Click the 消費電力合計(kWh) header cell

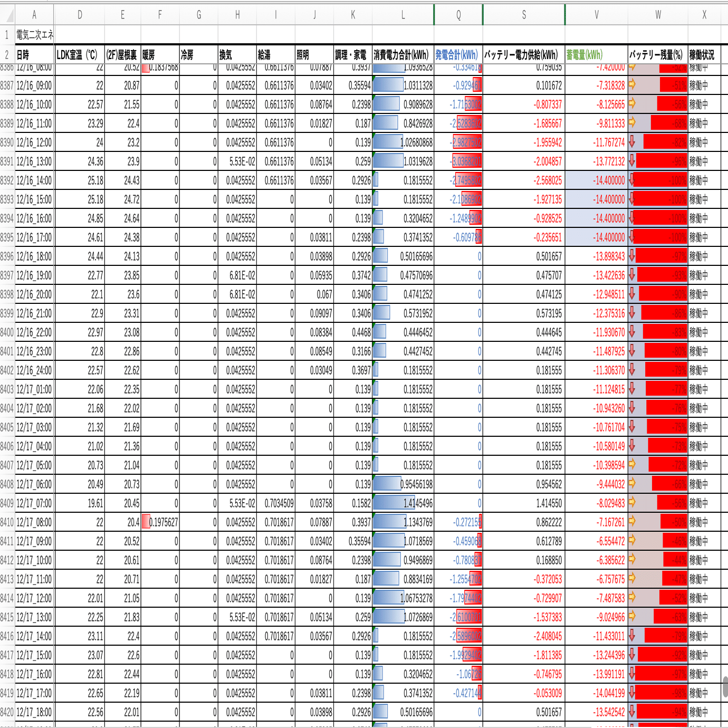coord(403,55)
